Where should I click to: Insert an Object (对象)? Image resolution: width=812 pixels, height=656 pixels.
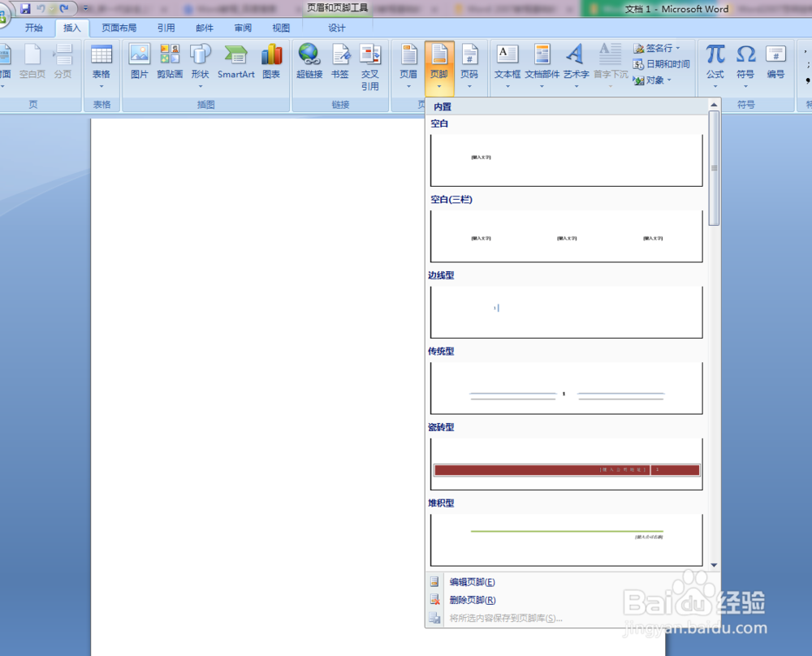[653, 80]
